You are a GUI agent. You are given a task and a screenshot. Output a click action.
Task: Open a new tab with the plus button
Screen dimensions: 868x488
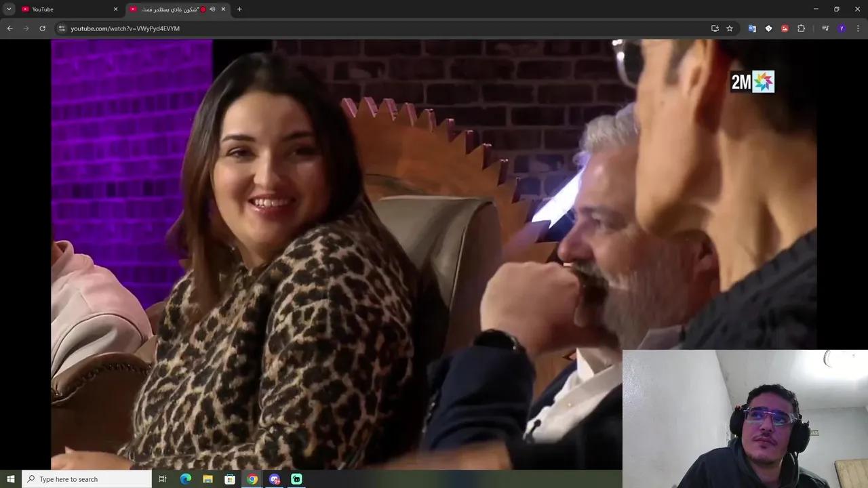point(239,9)
